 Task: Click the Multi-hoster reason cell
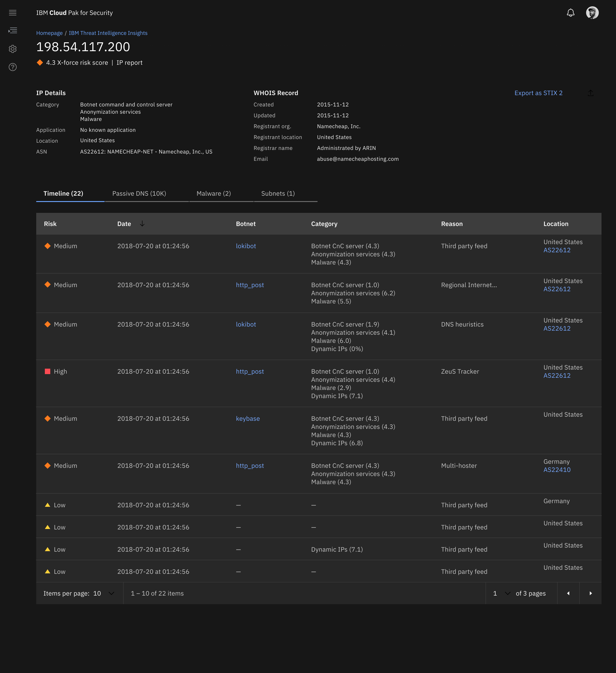(459, 466)
